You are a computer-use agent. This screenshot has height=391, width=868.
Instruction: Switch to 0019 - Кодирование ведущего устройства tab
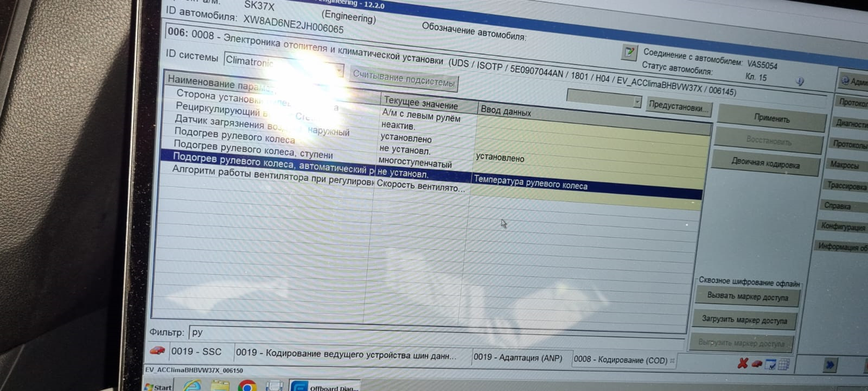[346, 354]
